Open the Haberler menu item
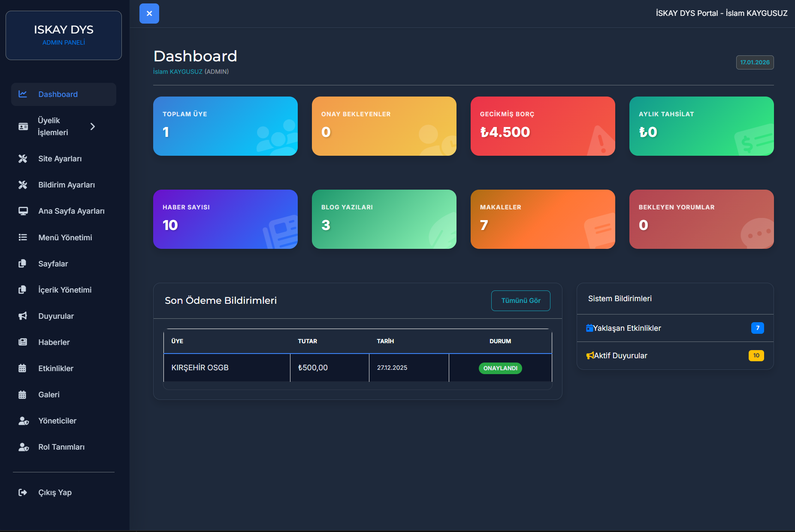Image resolution: width=795 pixels, height=532 pixels. click(x=54, y=342)
